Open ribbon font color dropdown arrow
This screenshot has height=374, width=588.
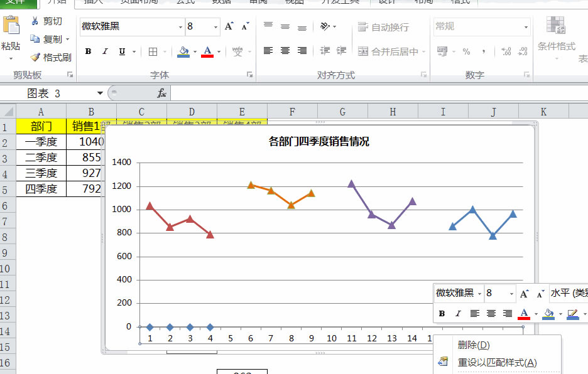pyautogui.click(x=219, y=51)
